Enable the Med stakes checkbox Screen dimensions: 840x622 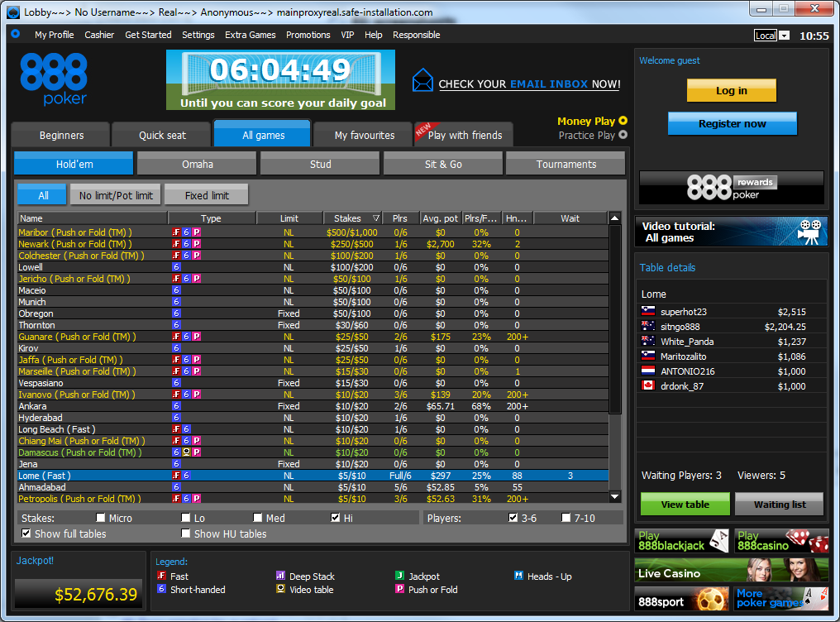[258, 518]
